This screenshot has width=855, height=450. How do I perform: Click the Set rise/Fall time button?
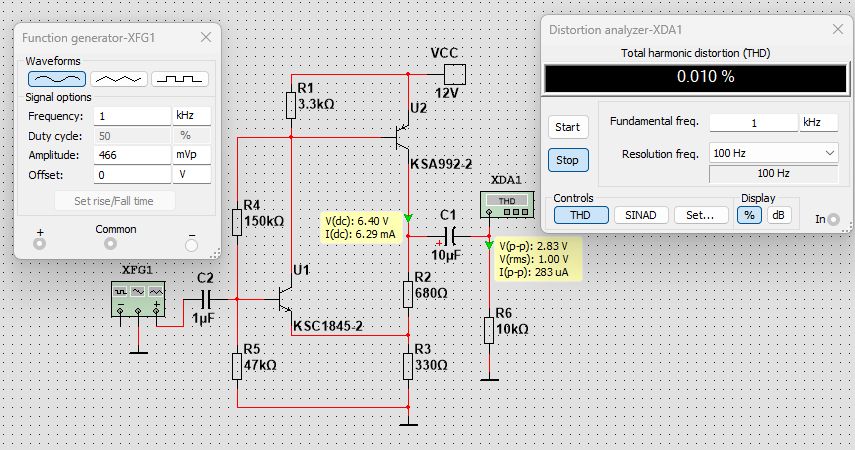(114, 201)
